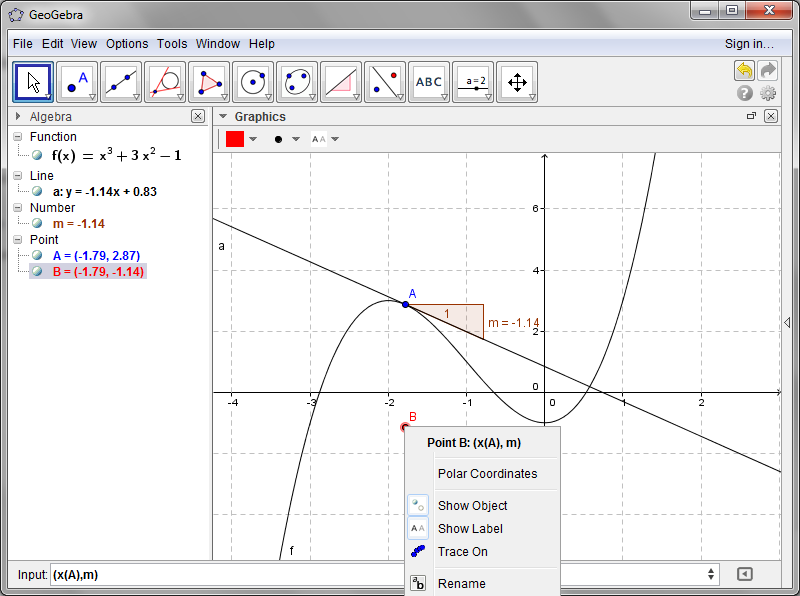Select the Move Graphics View tool
The image size is (800, 596).
click(517, 82)
